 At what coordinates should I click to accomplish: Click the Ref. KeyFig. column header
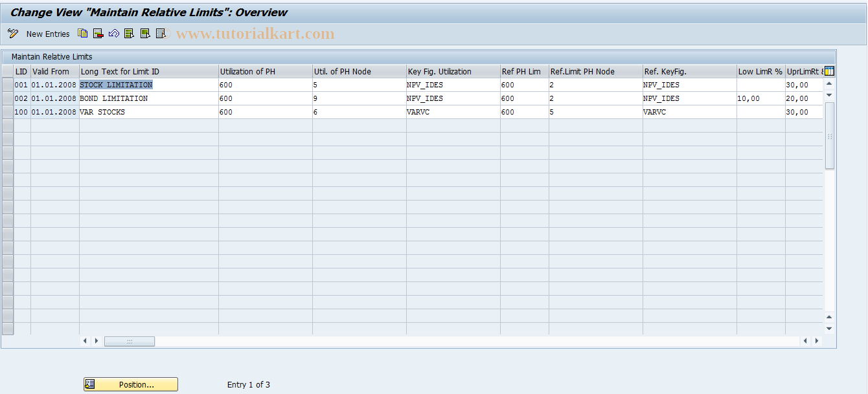pyautogui.click(x=690, y=71)
